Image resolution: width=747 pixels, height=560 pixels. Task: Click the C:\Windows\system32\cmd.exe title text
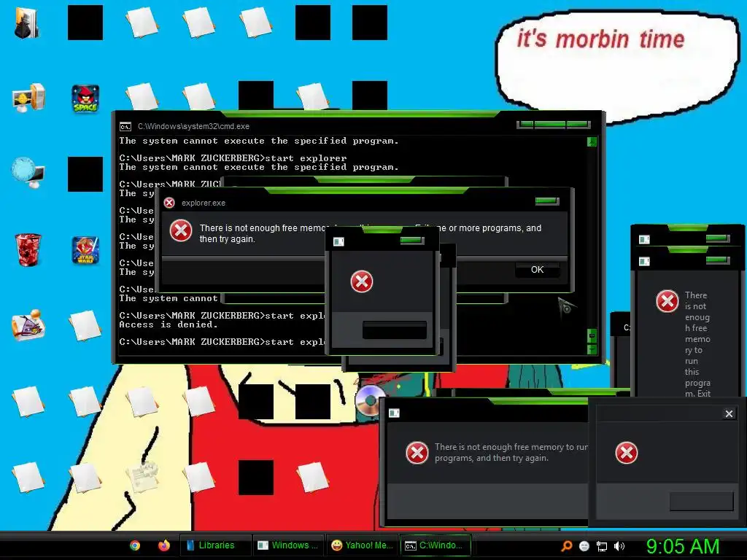tap(193, 126)
